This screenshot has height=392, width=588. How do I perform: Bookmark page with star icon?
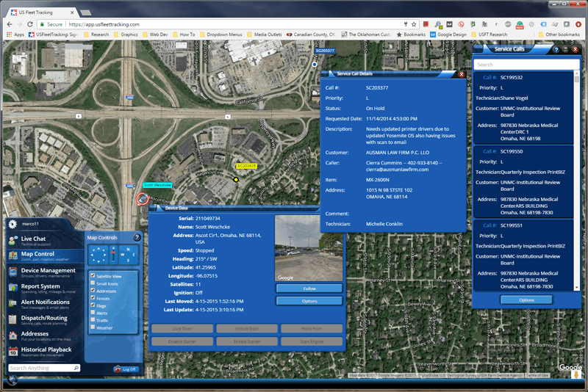pyautogui.click(x=414, y=24)
